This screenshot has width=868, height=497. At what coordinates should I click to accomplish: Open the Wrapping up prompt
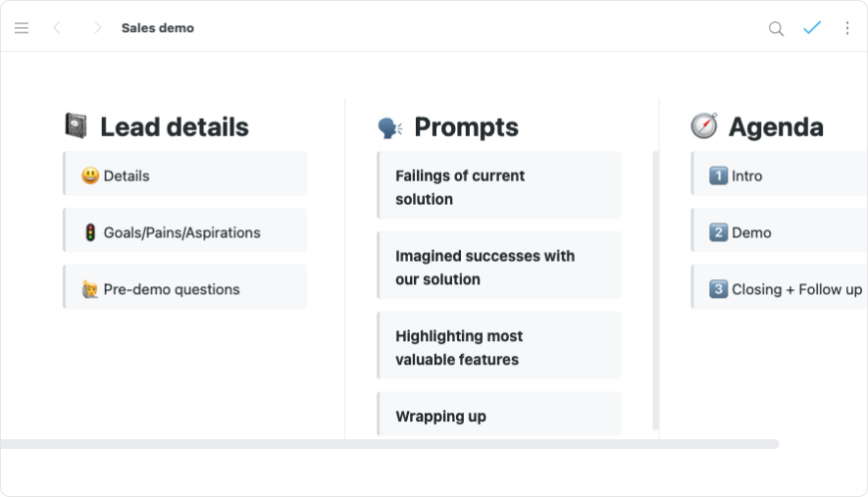coord(499,417)
